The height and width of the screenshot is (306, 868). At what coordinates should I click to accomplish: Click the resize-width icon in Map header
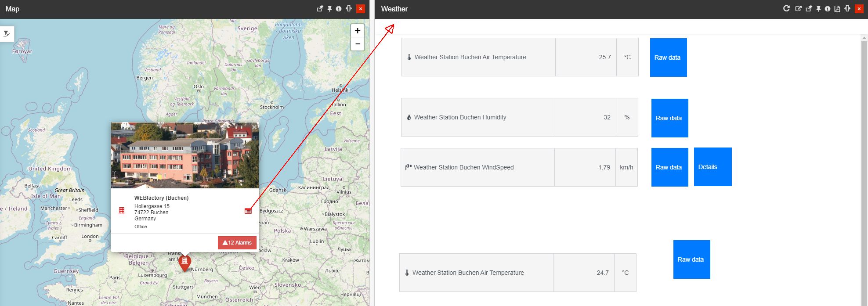click(349, 9)
